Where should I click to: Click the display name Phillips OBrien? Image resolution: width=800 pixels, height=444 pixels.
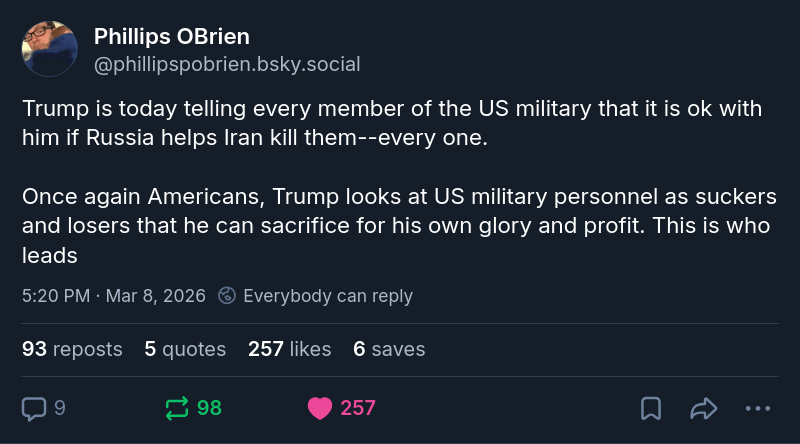coord(172,37)
